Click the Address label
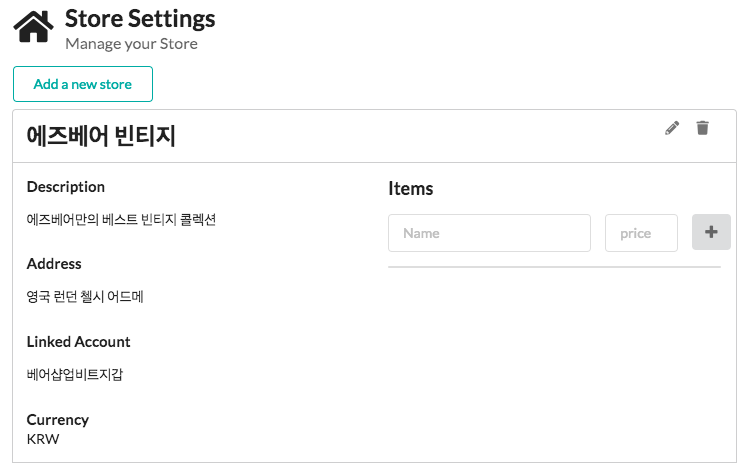 tap(54, 264)
